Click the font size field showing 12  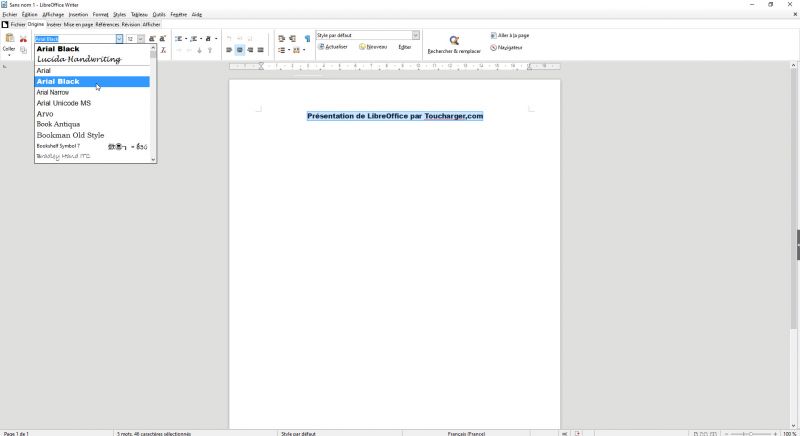[131, 39]
